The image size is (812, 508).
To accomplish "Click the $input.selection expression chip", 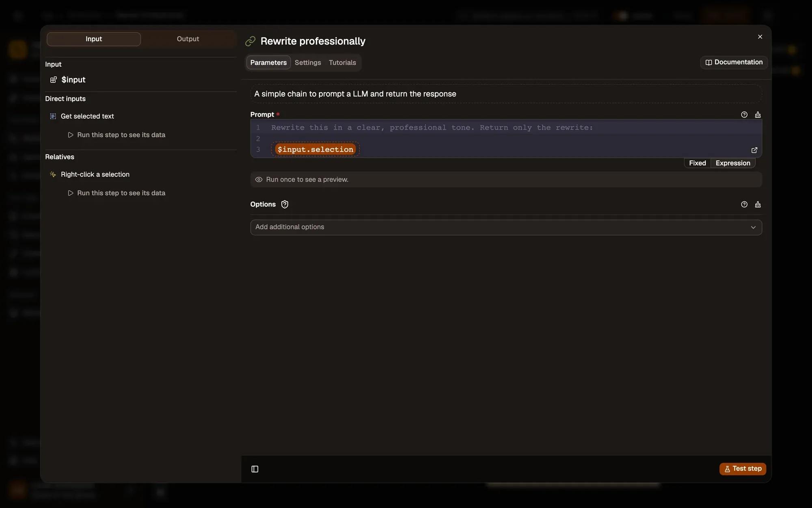I will [315, 149].
